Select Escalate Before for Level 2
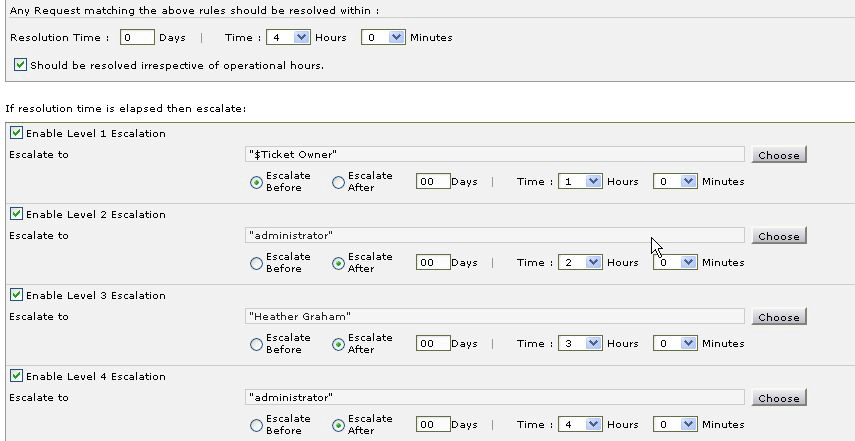The image size is (855, 441). (257, 263)
